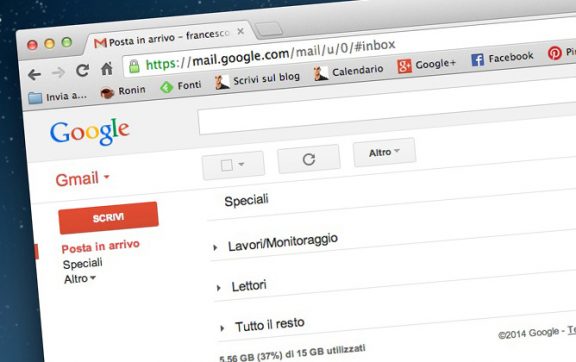Go to the browser home icon
The width and height of the screenshot is (576, 362).
click(107, 68)
